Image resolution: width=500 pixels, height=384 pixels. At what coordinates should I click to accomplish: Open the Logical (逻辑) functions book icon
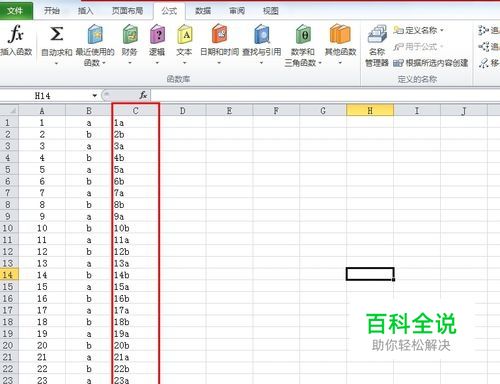point(157,34)
